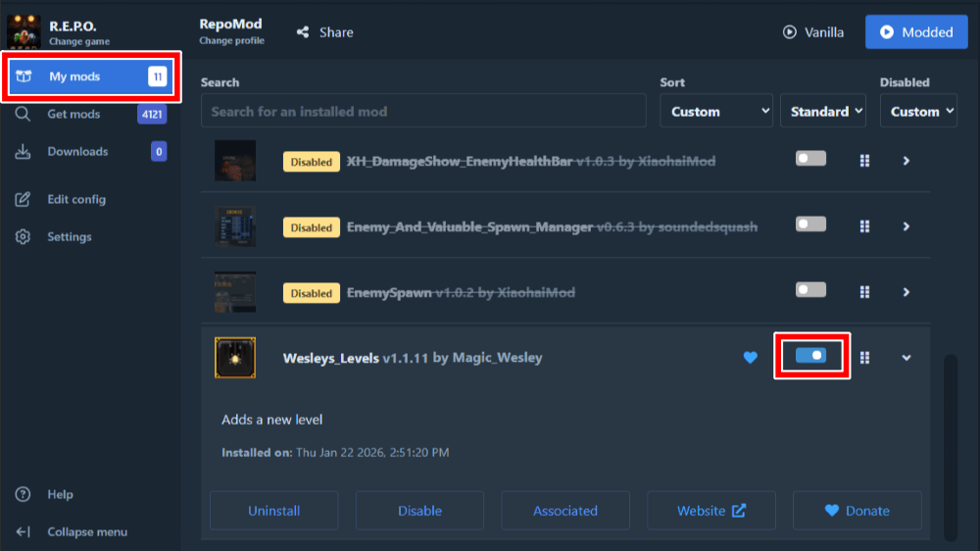Launch the game with Modded button

click(916, 32)
